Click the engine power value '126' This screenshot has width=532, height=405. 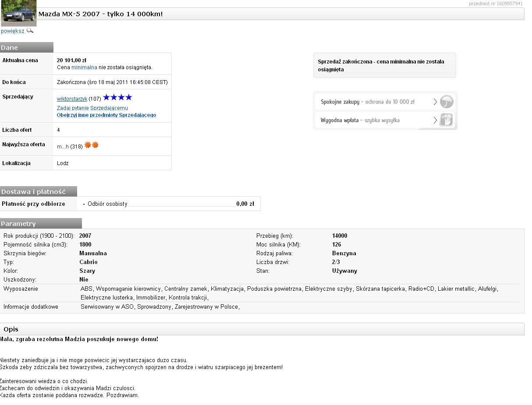tap(337, 244)
